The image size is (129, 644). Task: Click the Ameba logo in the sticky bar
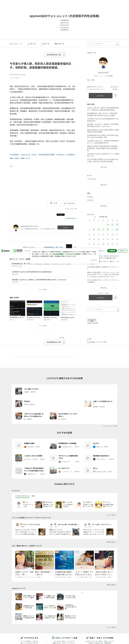point(5,251)
